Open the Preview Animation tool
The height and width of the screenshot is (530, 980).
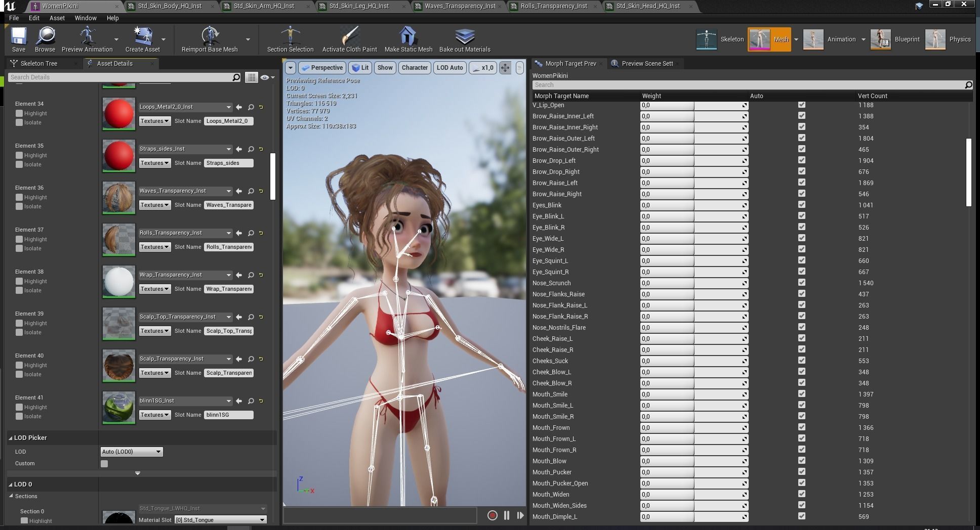click(87, 39)
